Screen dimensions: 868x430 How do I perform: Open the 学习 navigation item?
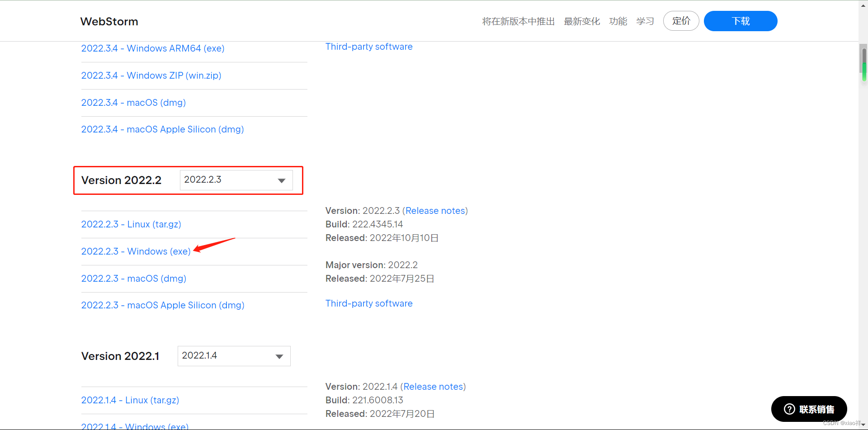(x=645, y=21)
